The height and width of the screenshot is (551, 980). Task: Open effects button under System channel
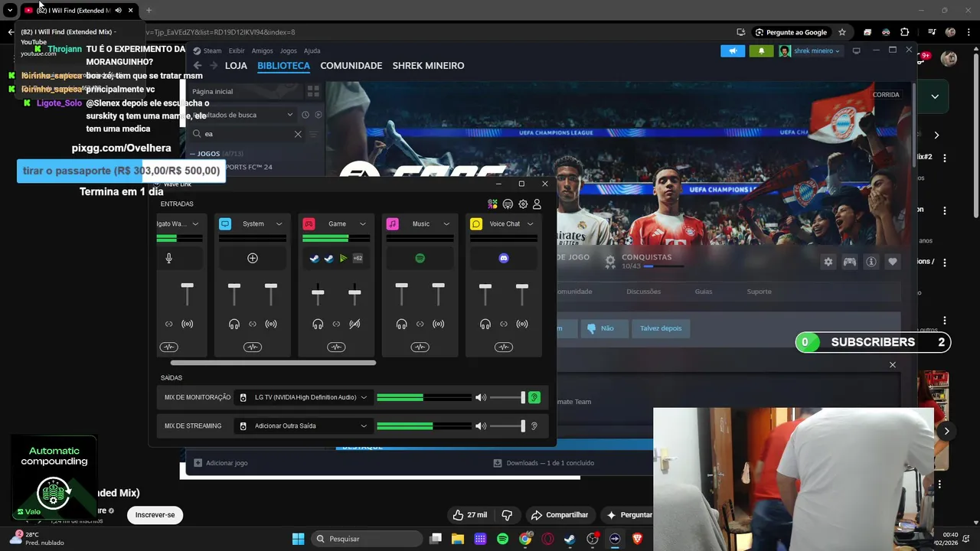tap(253, 347)
